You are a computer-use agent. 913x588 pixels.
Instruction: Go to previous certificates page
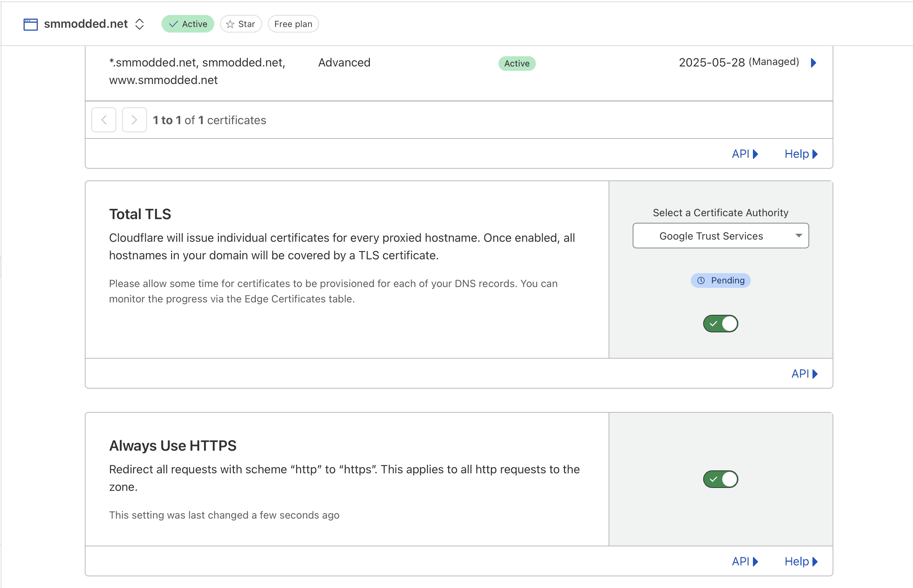pos(104,120)
